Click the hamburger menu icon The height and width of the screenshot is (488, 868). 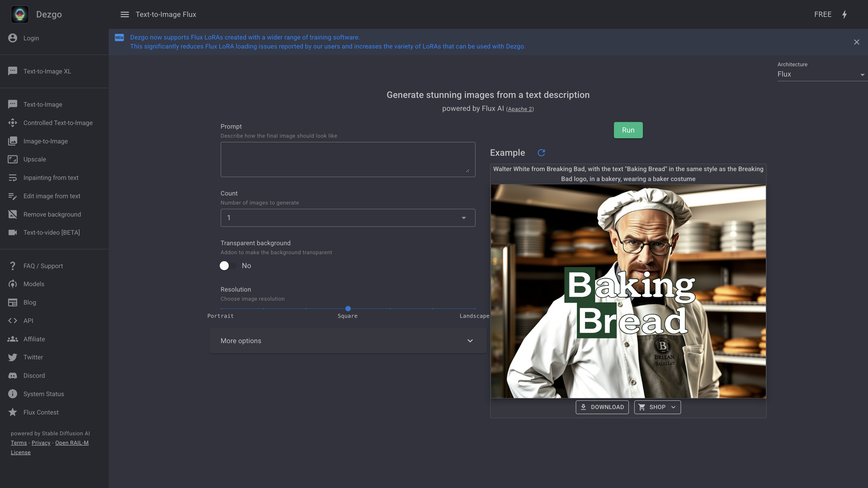click(x=125, y=14)
